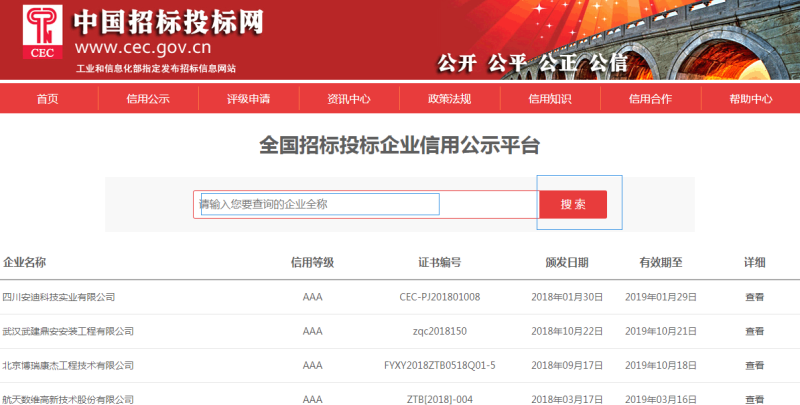View details (查看) for 四川安迪科技实业有限公司
Viewport: 800px width, 405px height.
click(755, 297)
